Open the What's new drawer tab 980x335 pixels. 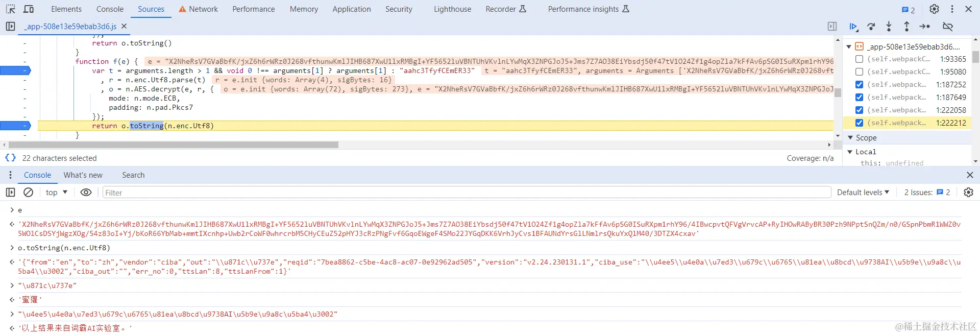83,175
